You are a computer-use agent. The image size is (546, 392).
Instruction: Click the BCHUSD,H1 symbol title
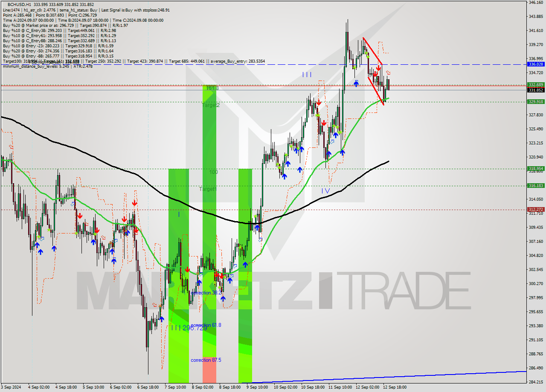(x=19, y=4)
